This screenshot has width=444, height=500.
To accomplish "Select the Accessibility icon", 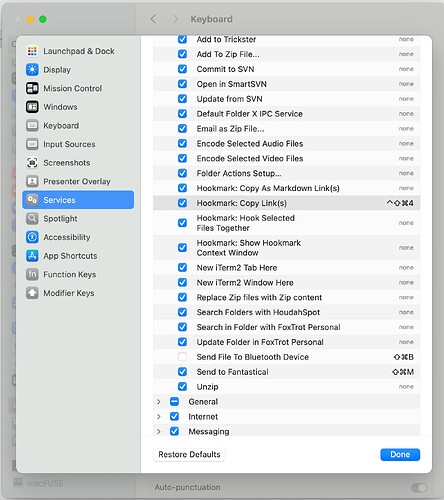I will [x=32, y=237].
